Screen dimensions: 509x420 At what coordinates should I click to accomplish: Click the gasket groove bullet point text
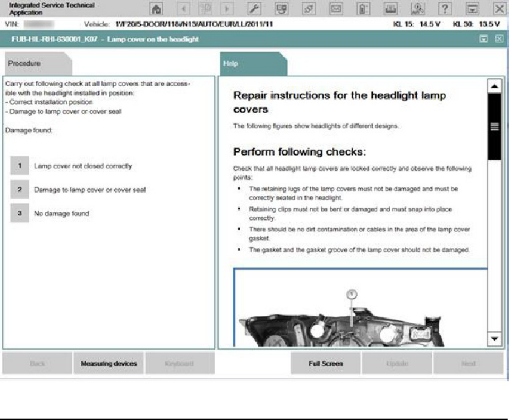coord(359,250)
